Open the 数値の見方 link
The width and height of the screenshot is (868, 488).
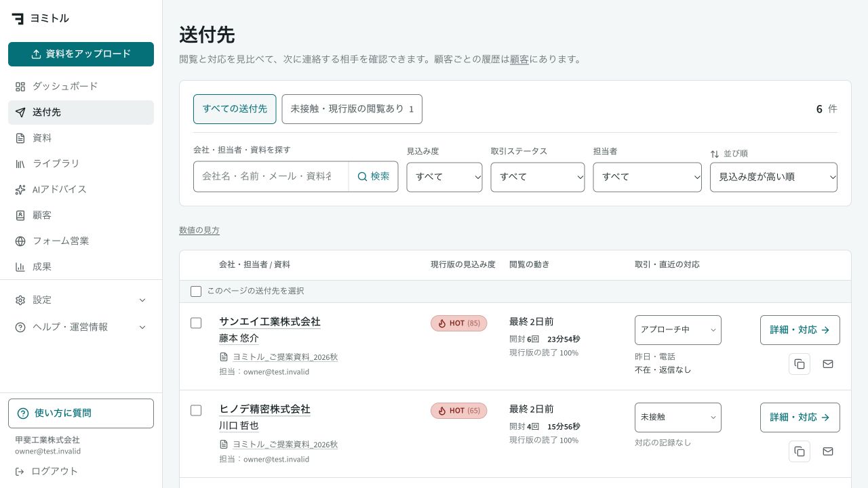[199, 230]
